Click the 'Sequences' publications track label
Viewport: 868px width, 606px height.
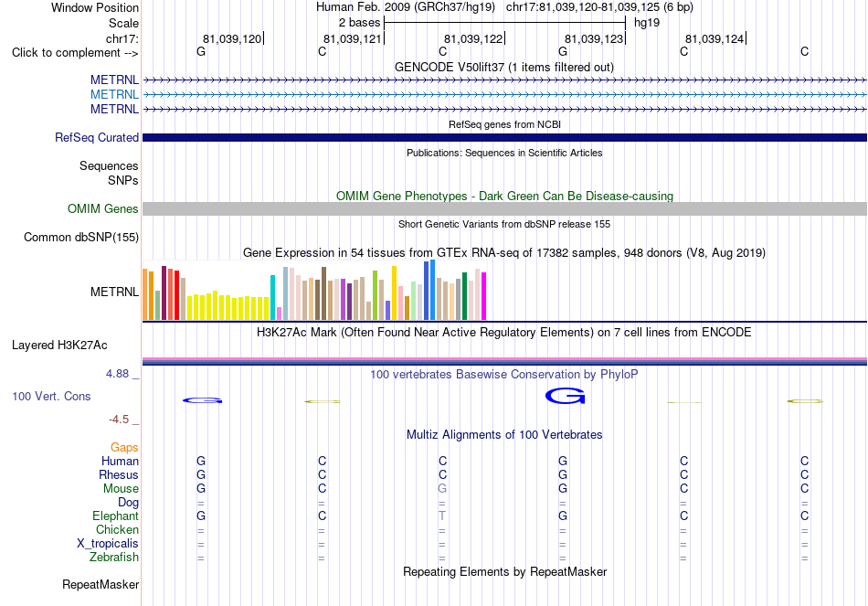tap(109, 165)
